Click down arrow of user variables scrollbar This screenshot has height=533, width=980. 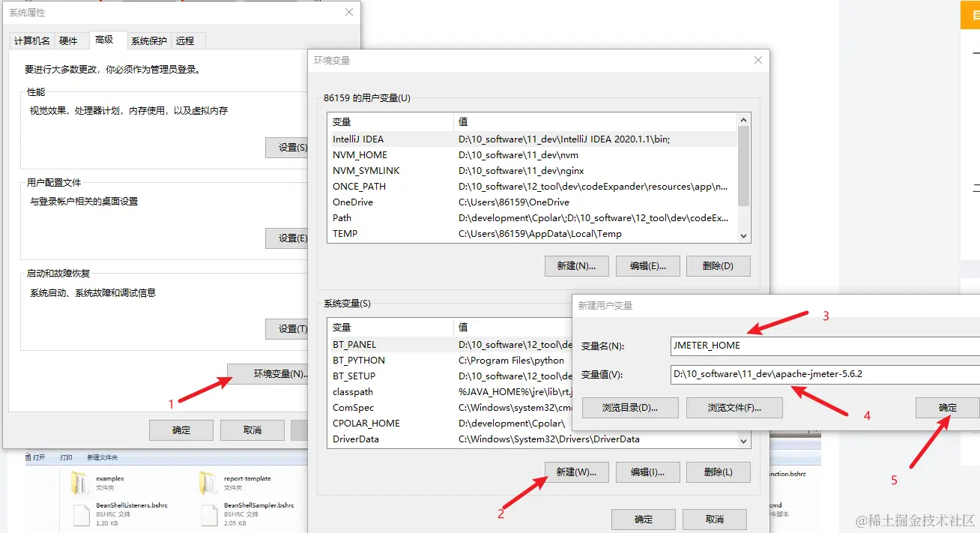743,235
